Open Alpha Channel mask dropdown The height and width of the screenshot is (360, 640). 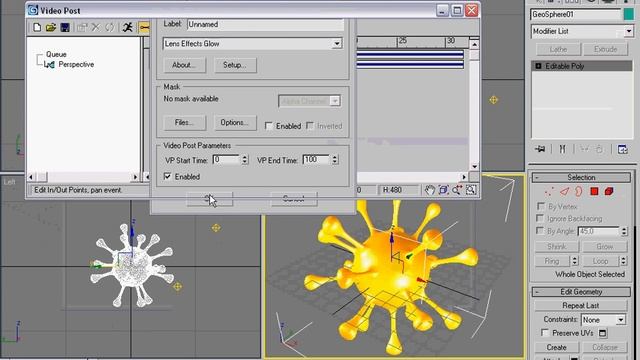pos(335,101)
